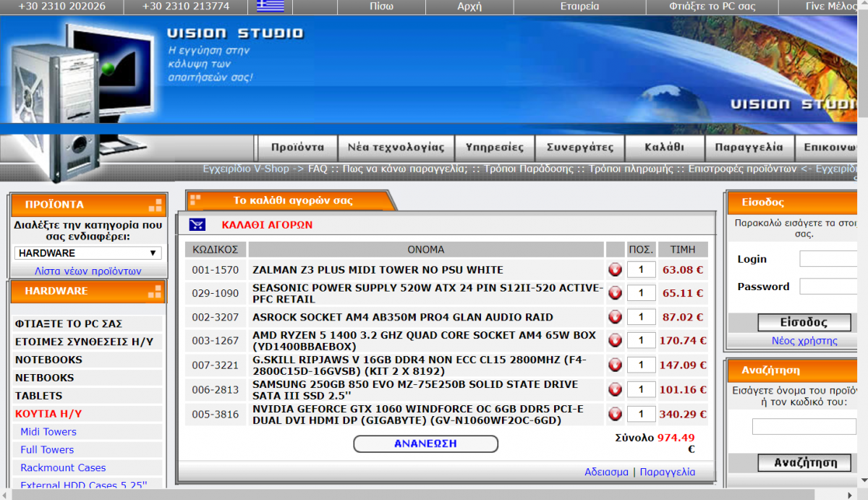Open Νέα τεχνολογίας menu item
868x500 pixels.
[x=396, y=148]
